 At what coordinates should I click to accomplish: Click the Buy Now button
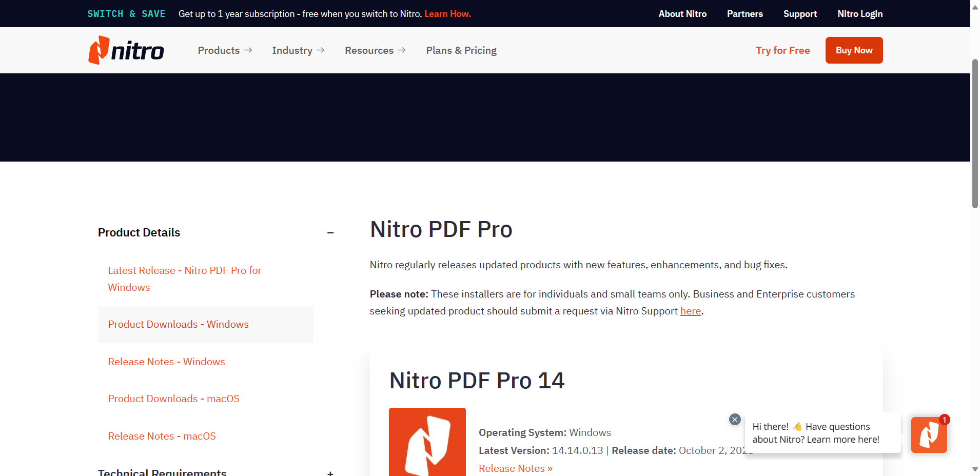[x=854, y=50]
